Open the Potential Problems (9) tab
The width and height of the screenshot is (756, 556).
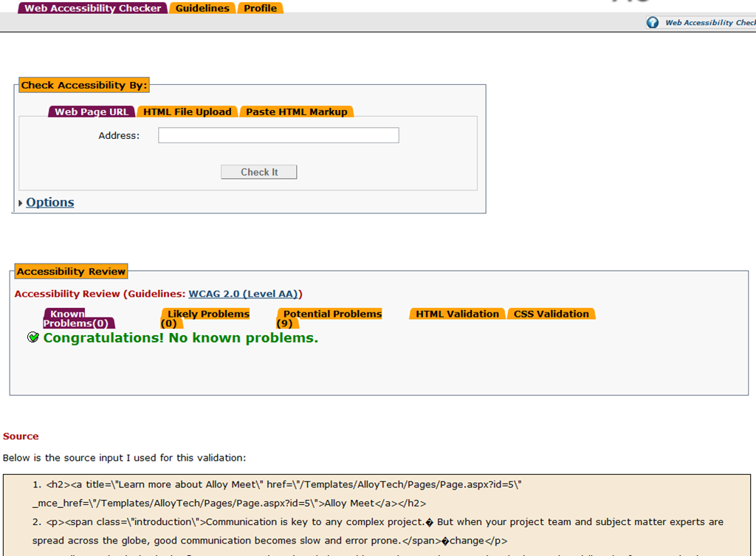(331, 315)
